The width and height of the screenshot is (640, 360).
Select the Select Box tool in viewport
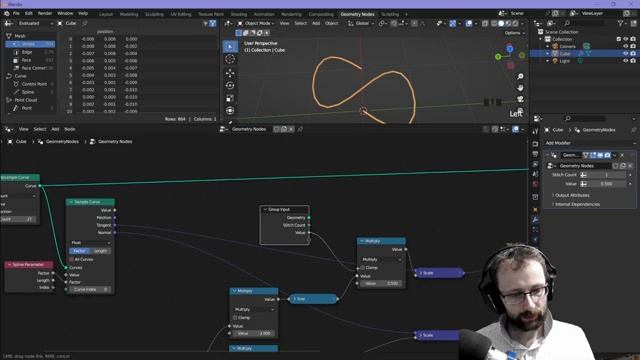230,47
